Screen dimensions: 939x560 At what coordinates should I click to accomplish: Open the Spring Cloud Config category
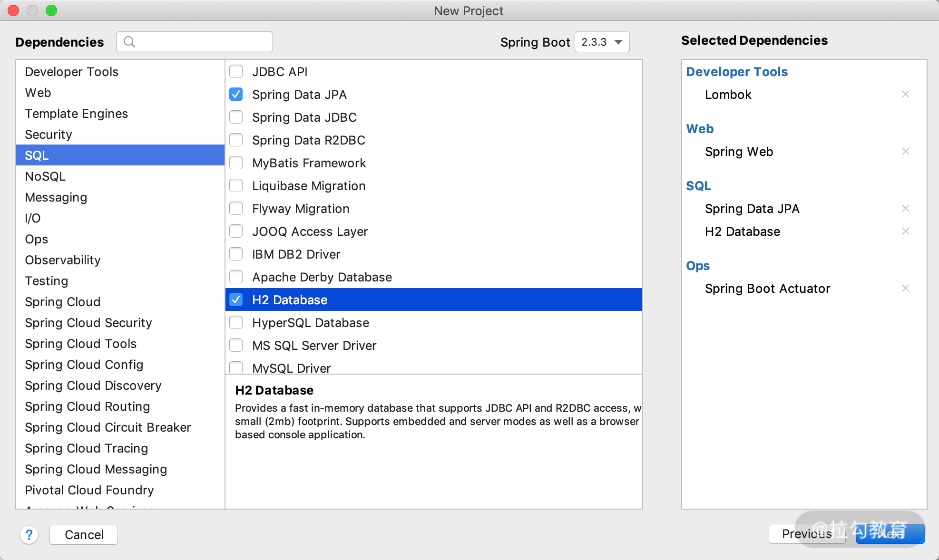(120, 365)
